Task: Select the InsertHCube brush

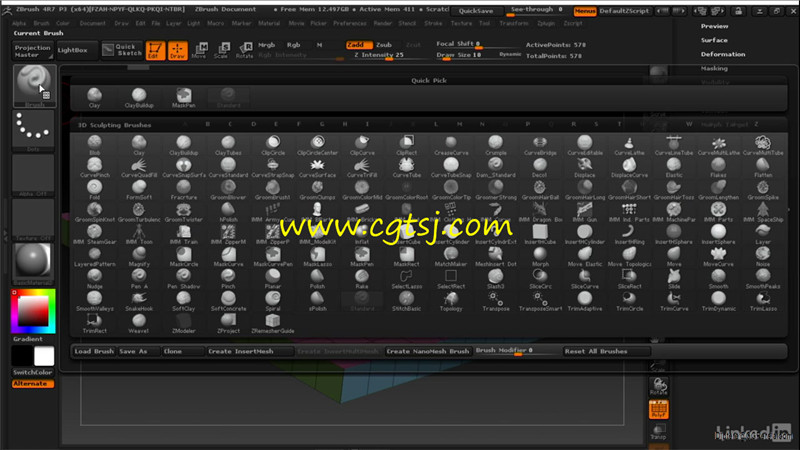Action: (540, 235)
